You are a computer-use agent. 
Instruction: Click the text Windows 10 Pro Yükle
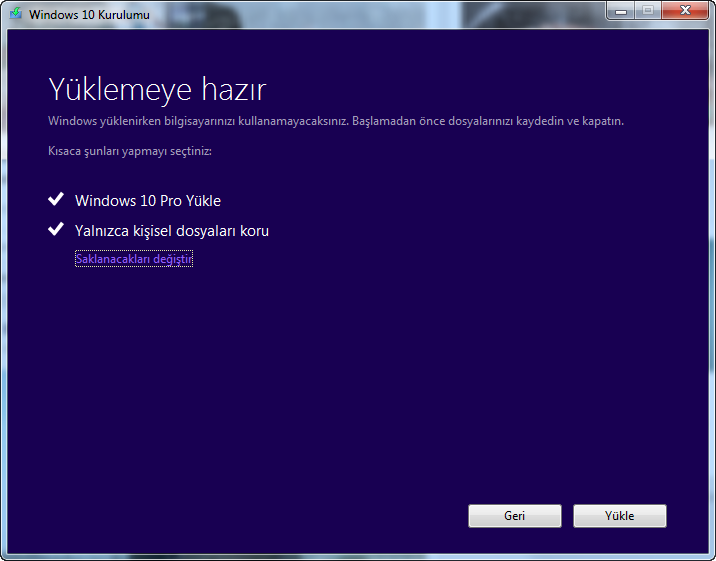tap(148, 201)
